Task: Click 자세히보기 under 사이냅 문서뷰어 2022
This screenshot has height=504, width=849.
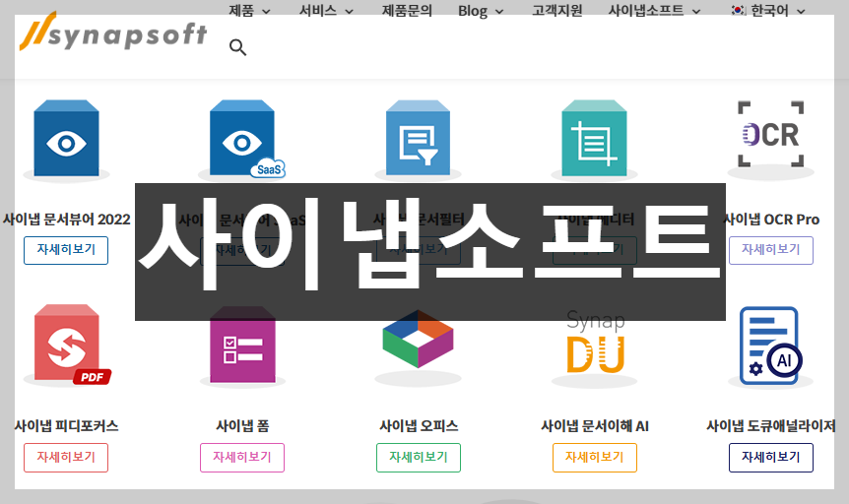Action: tap(66, 250)
